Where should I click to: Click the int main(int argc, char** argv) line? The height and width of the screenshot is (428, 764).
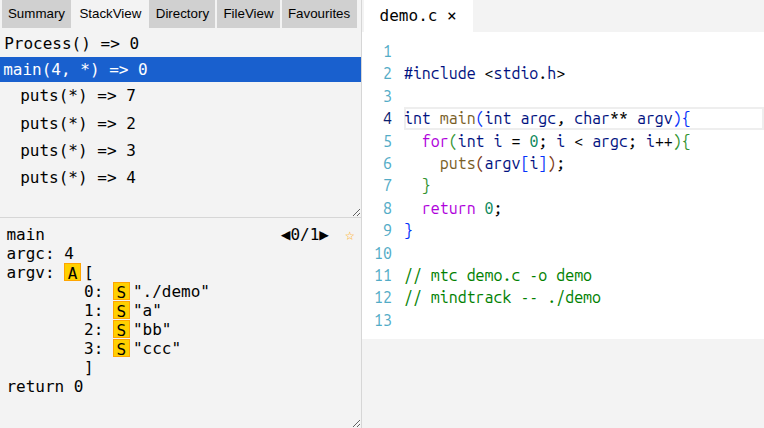point(547,118)
